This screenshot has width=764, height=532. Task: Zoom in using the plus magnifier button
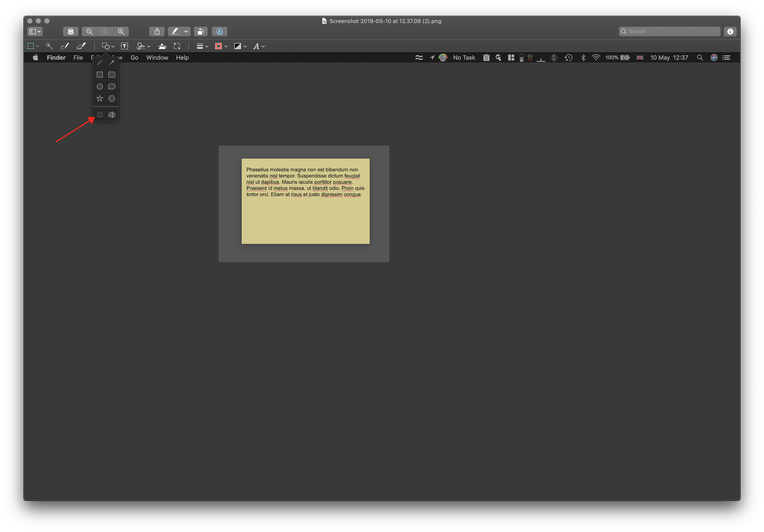(x=121, y=32)
